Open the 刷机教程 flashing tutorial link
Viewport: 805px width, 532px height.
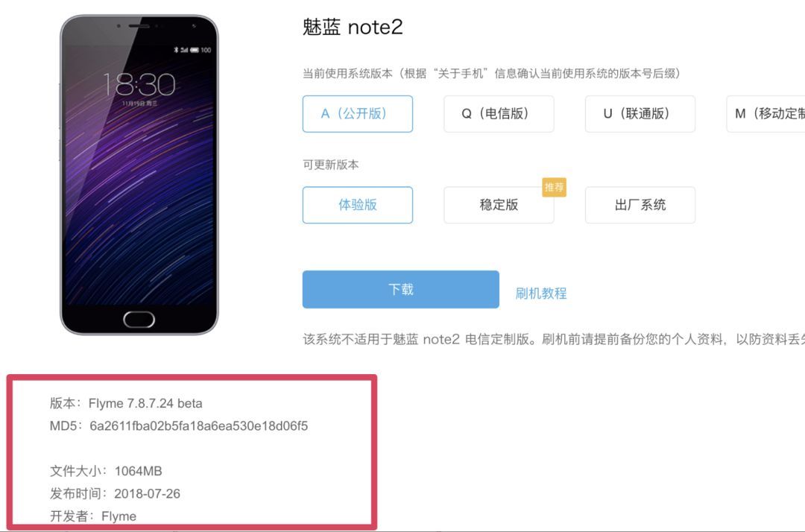[x=540, y=294]
